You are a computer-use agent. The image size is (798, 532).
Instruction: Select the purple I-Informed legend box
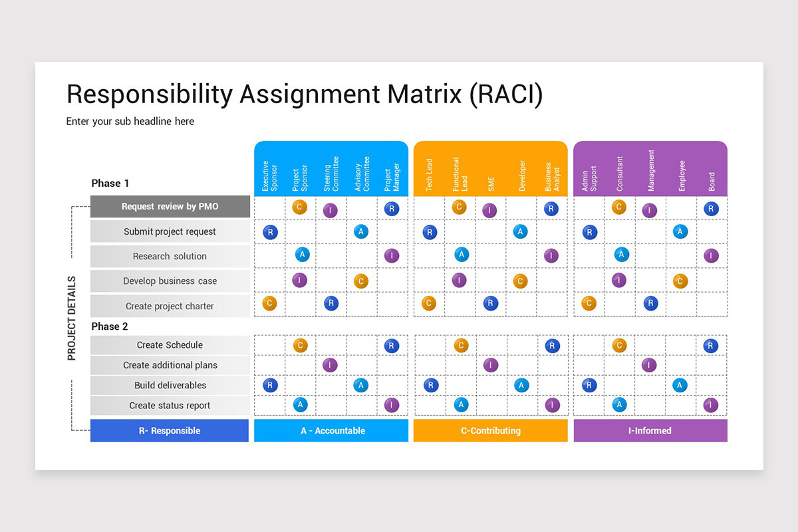tap(650, 430)
